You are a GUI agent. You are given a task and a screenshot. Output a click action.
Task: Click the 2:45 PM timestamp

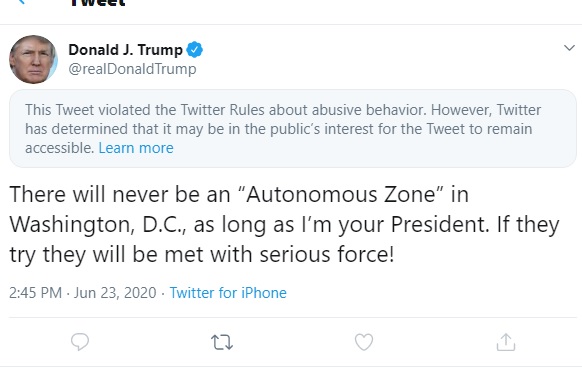point(35,293)
